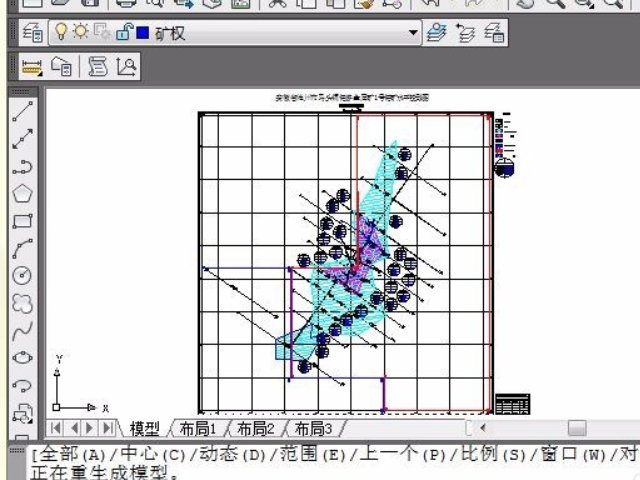Toggle layer freeze sun icon
The height and width of the screenshot is (480, 640).
coord(79,33)
